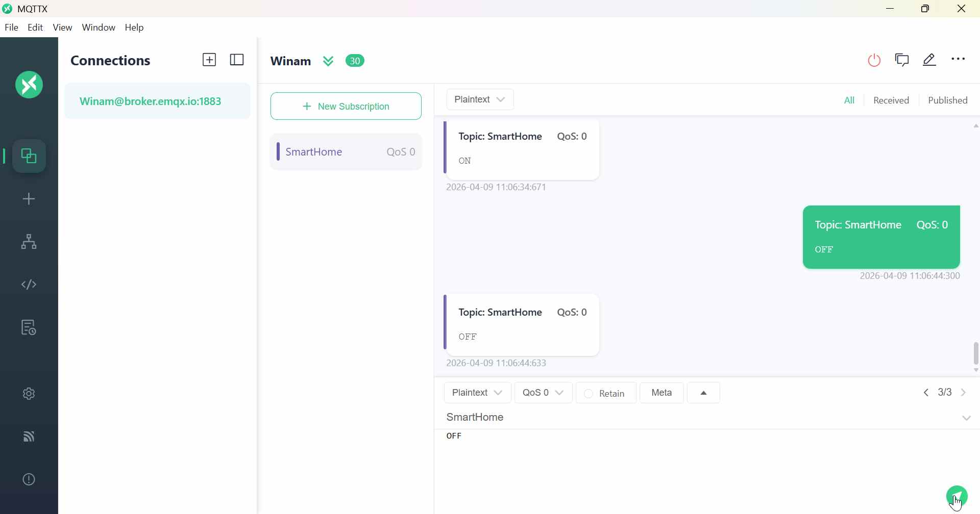This screenshot has width=980, height=514.
Task: Click the purple color bar on the SmartHome subscription
Action: (278, 151)
